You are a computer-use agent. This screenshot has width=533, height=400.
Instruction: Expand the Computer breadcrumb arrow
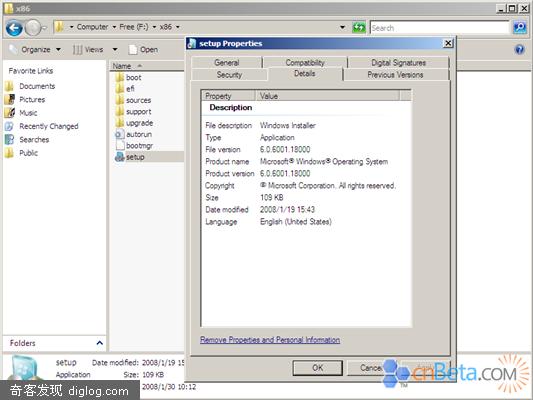[114, 27]
